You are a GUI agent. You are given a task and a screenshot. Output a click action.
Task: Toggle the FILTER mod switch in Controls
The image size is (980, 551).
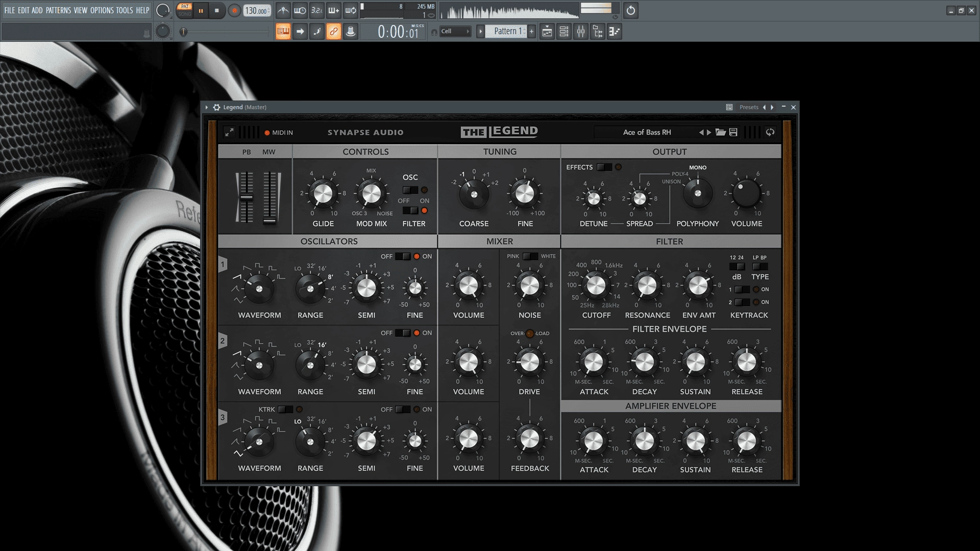[410, 210]
